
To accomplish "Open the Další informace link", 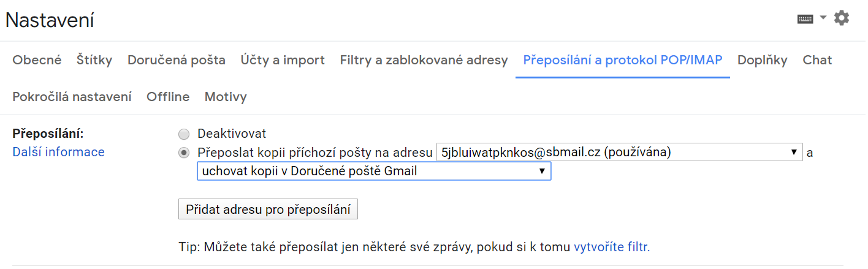I will point(59,152).
